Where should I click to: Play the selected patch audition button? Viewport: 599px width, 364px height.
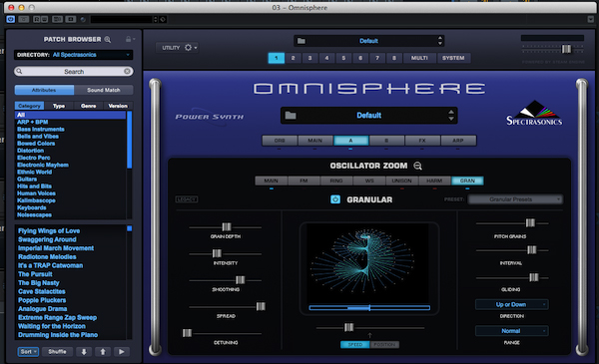click(122, 352)
